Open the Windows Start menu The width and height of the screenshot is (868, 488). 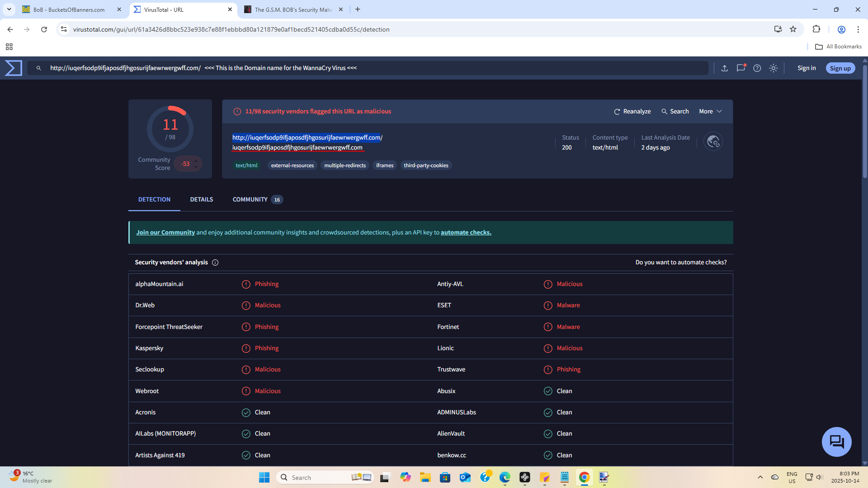[x=264, y=478]
